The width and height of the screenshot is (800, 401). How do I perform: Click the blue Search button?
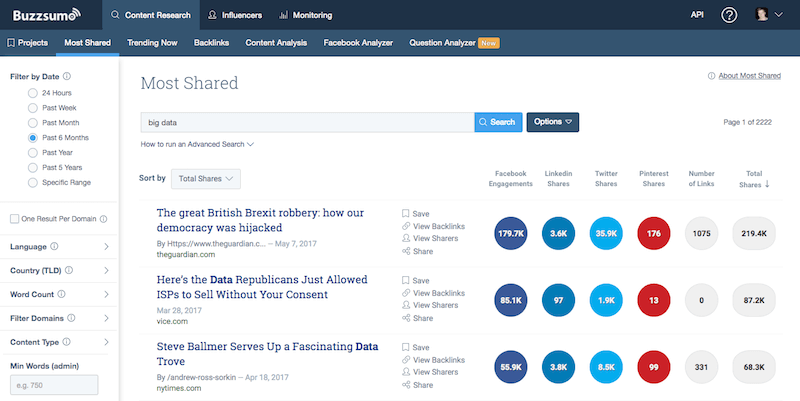[497, 122]
